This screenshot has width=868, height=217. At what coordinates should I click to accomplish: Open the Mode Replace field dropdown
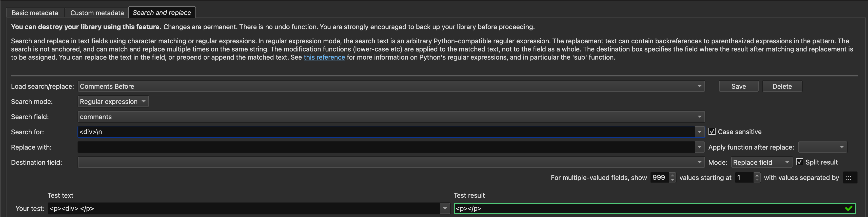tap(761, 162)
